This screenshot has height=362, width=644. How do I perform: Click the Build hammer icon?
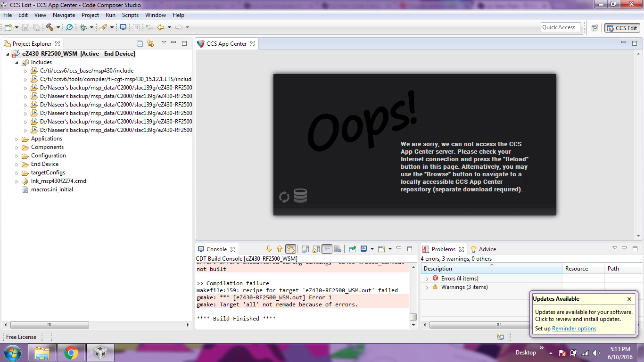pos(50,27)
